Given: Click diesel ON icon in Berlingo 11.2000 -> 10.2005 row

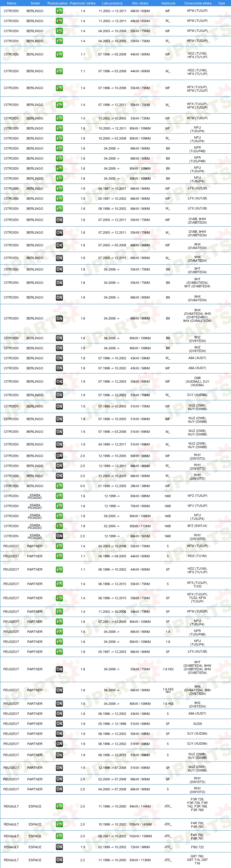Looking at the screenshot, I should pos(59,476).
